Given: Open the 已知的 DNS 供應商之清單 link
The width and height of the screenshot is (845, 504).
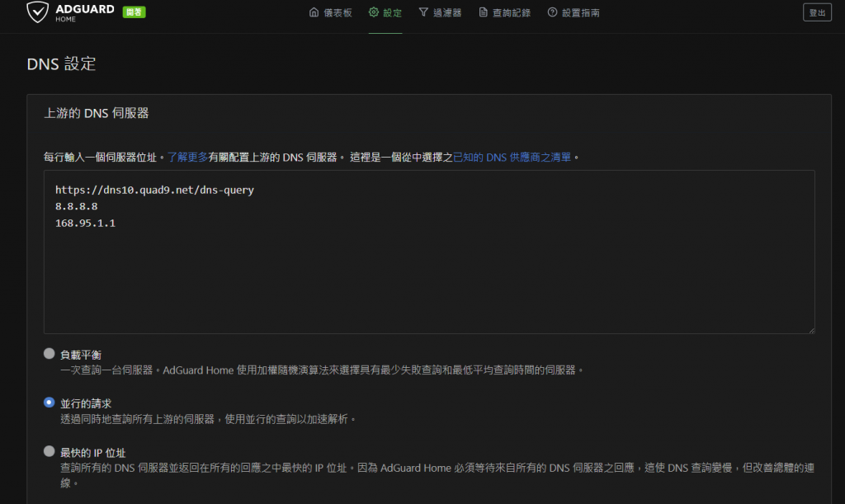Looking at the screenshot, I should point(512,158).
